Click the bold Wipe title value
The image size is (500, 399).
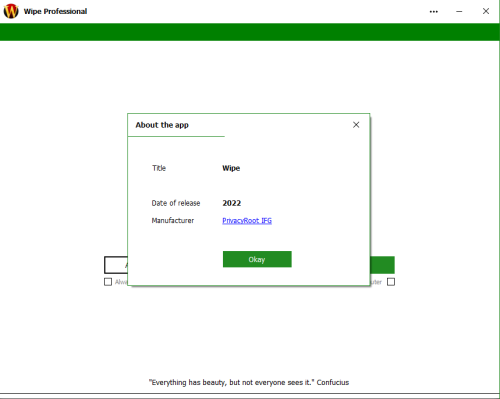point(231,168)
